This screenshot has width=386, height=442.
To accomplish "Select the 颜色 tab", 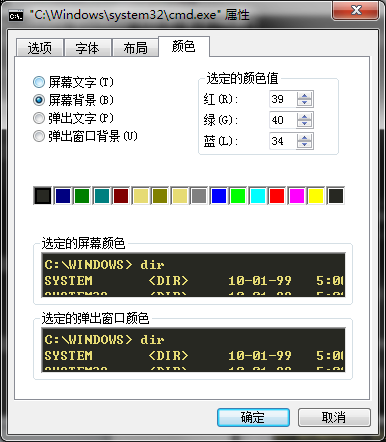I will tap(184, 46).
